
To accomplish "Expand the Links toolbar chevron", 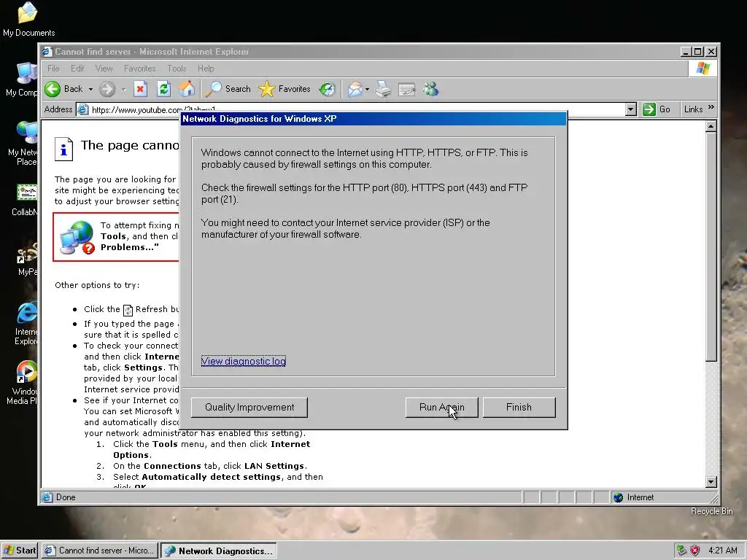I will [711, 108].
